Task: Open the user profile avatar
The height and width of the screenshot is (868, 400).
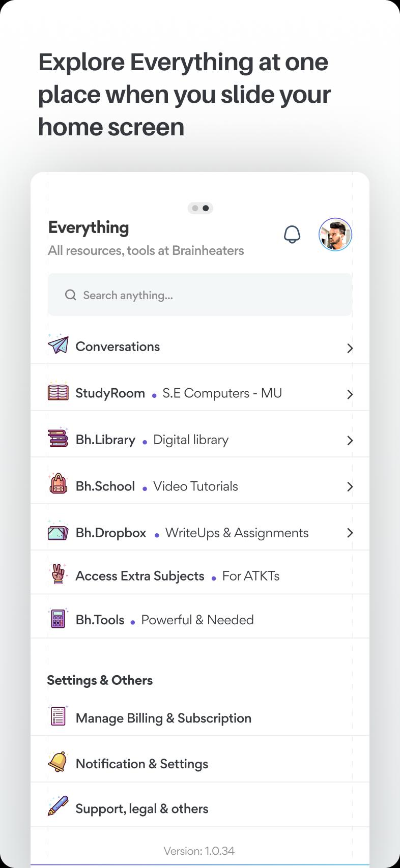Action: [x=335, y=235]
